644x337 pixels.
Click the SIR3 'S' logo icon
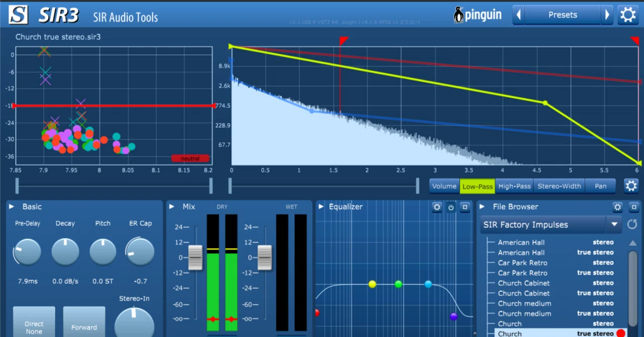[x=18, y=15]
